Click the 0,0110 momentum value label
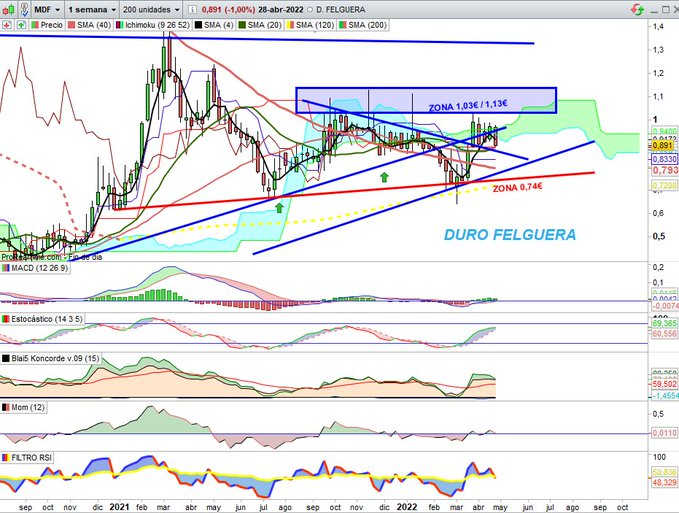This screenshot has width=679, height=513. tap(664, 433)
